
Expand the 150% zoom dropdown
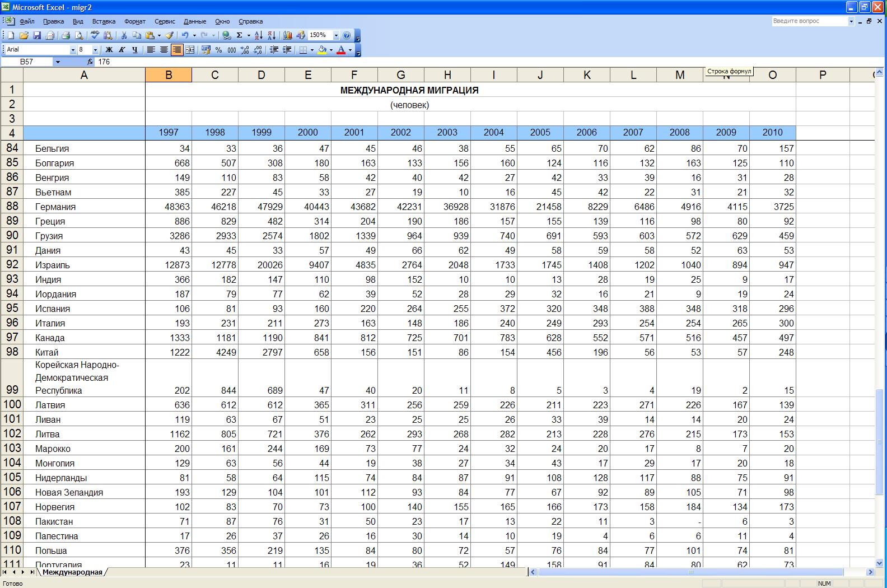pos(336,35)
